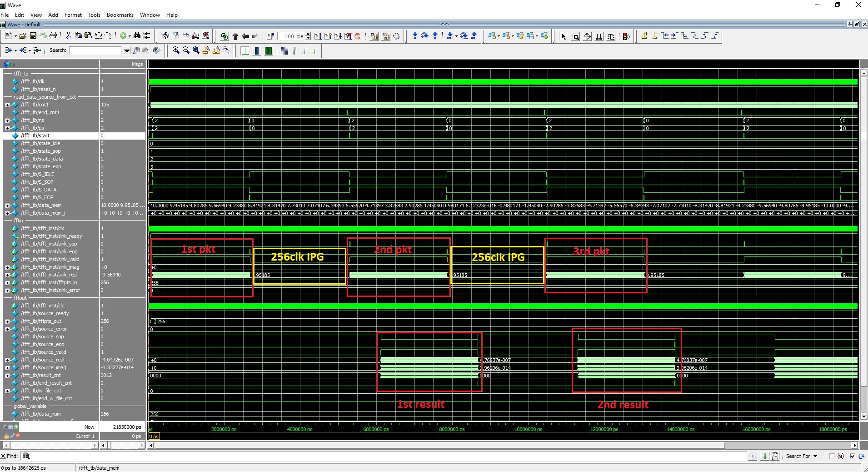Image resolution: width=868 pixels, height=472 pixels.
Task: Select the /tfft_tb/reset_n signal
Action: [38, 89]
